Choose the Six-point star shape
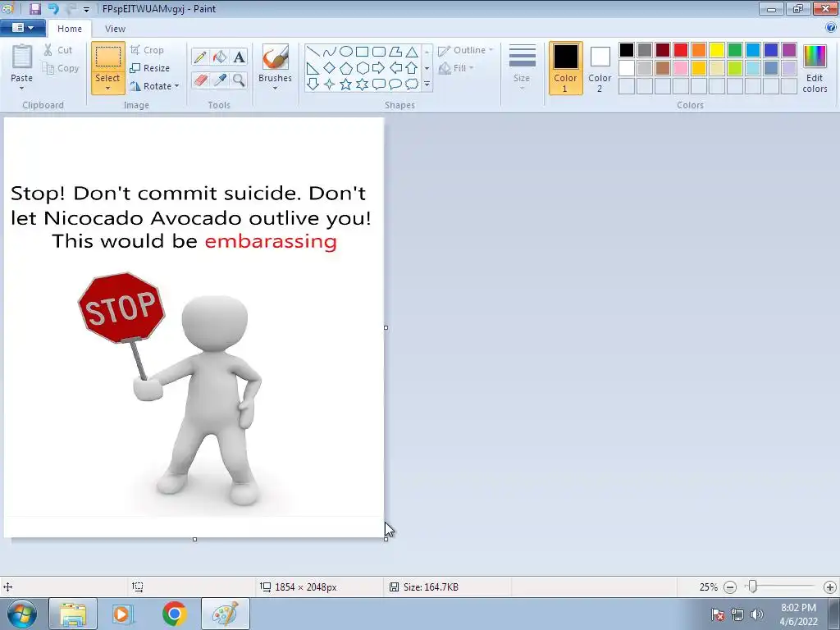 tap(362, 84)
